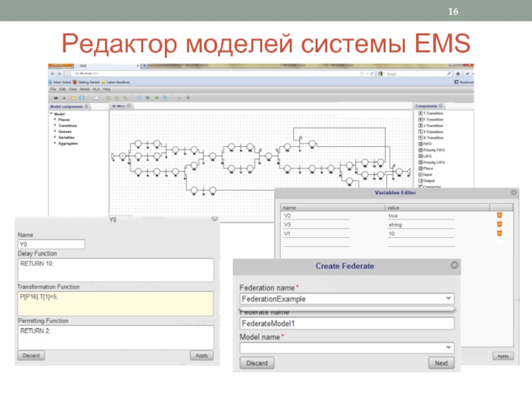This screenshot has width=532, height=399.
Task: Click the browser reload icon
Action: click(372, 74)
